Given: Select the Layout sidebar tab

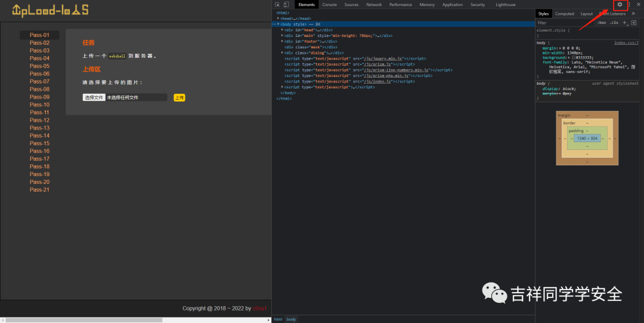Looking at the screenshot, I should (x=587, y=14).
